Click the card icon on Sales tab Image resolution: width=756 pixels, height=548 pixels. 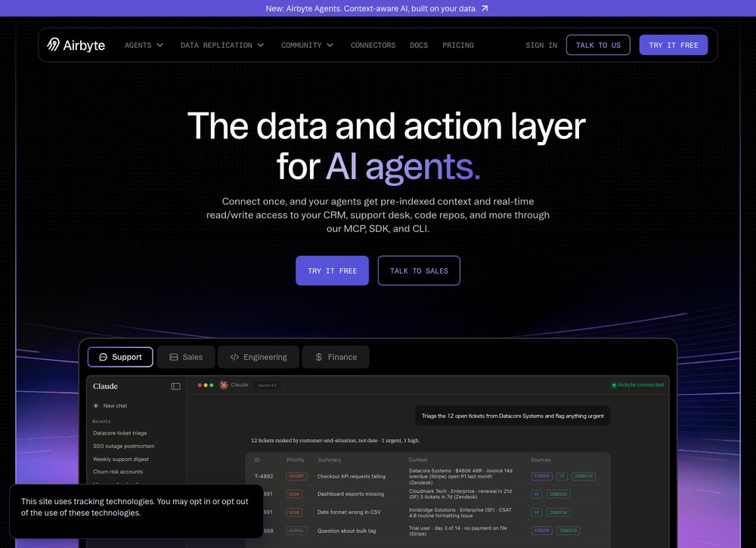[174, 357]
